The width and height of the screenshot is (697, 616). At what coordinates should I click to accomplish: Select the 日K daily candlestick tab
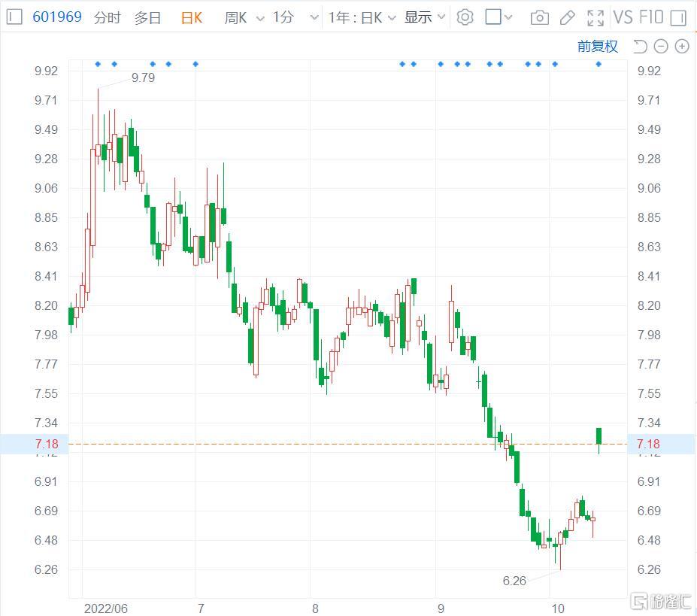click(192, 17)
